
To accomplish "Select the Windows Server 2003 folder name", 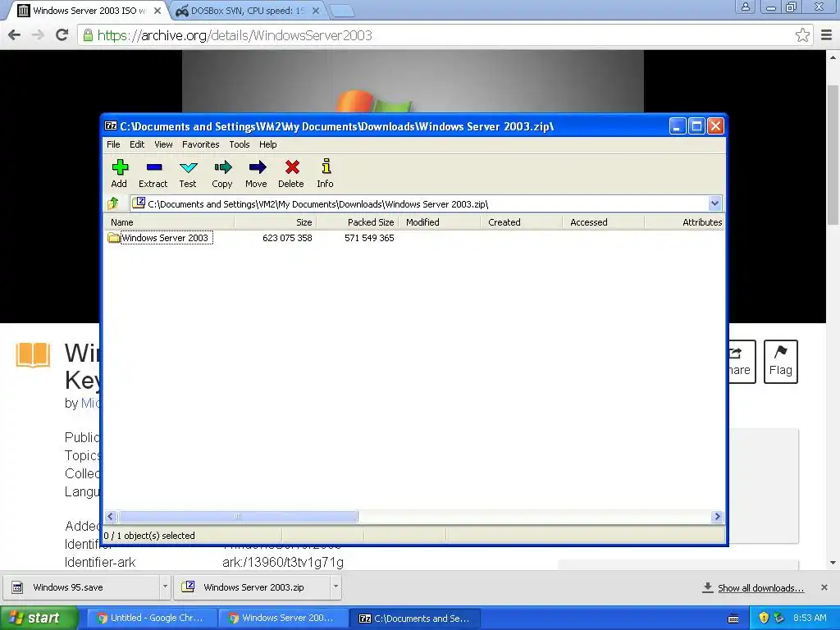I will [166, 238].
